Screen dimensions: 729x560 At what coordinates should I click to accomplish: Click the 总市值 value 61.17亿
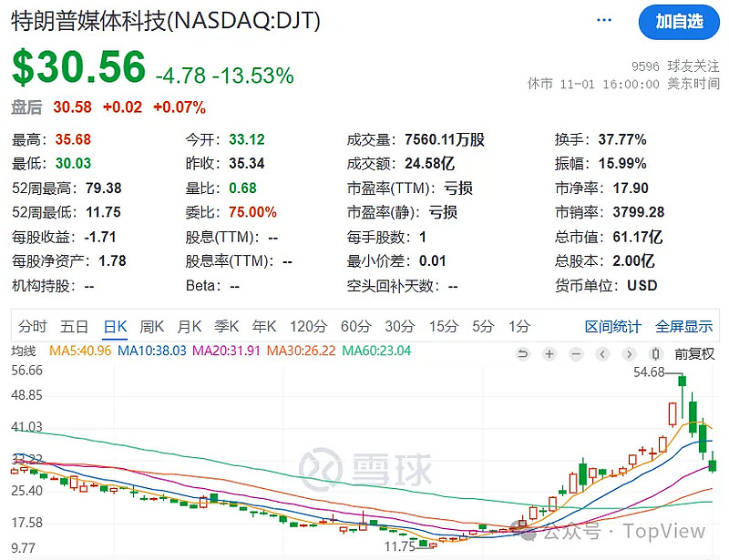pos(637,237)
